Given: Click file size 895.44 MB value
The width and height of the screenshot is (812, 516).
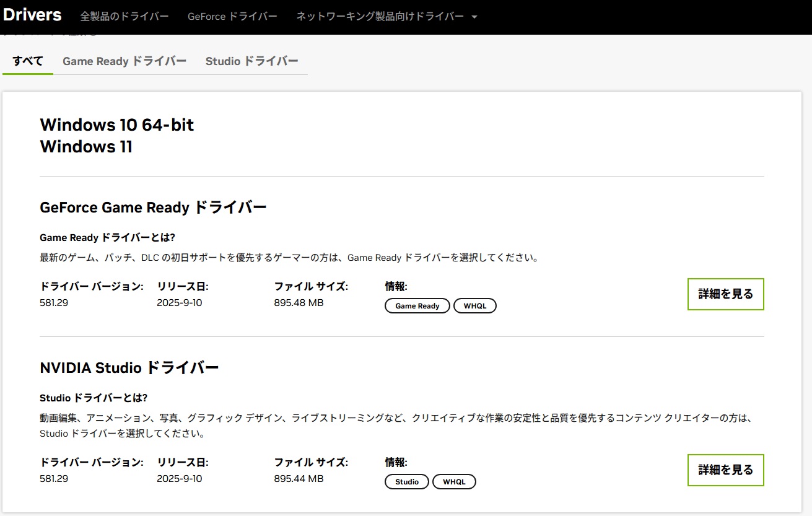Looking at the screenshot, I should (x=299, y=479).
